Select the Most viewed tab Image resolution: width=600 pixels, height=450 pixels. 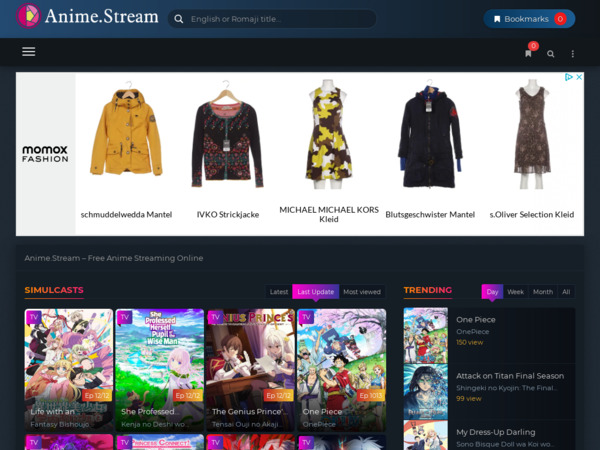click(x=362, y=292)
